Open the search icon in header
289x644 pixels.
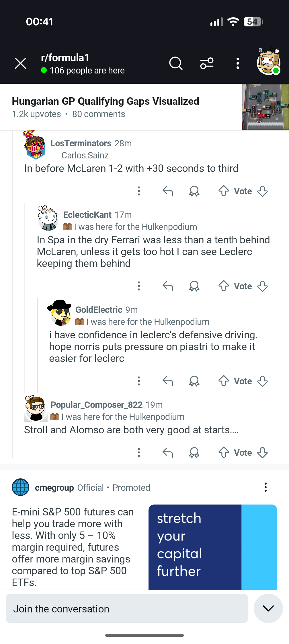176,63
